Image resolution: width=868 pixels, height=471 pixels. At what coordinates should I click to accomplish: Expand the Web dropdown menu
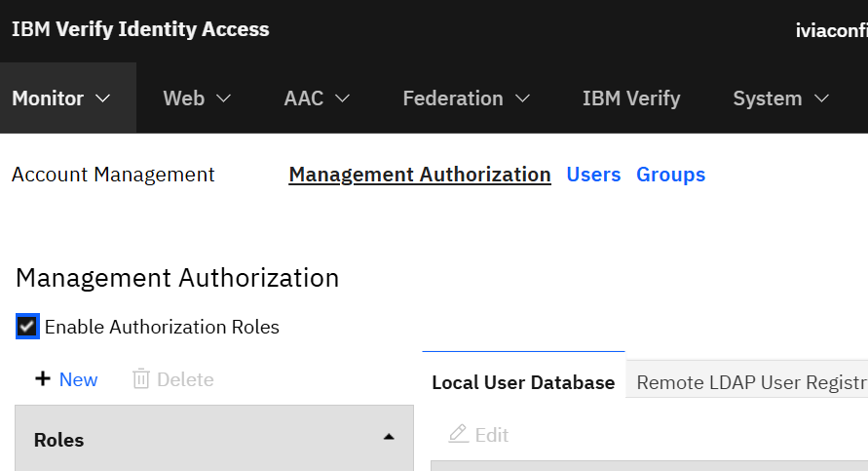pyautogui.click(x=197, y=98)
